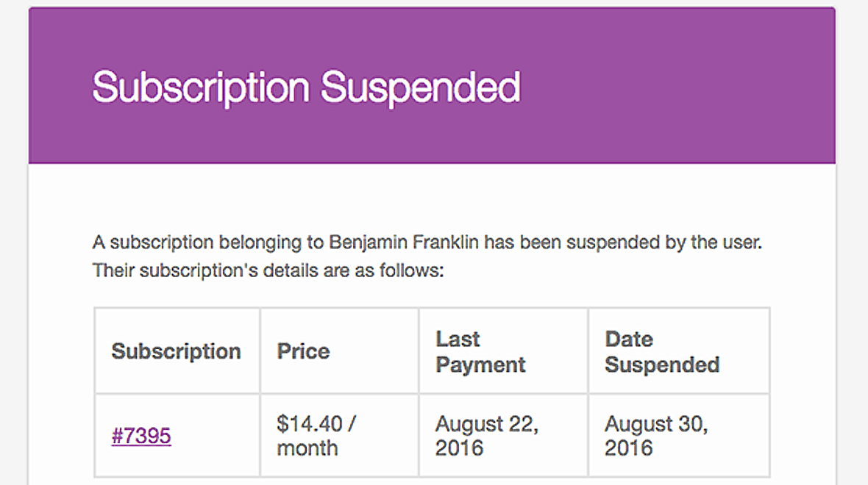Open the #7395 subscription link
The height and width of the screenshot is (485, 868).
141,436
